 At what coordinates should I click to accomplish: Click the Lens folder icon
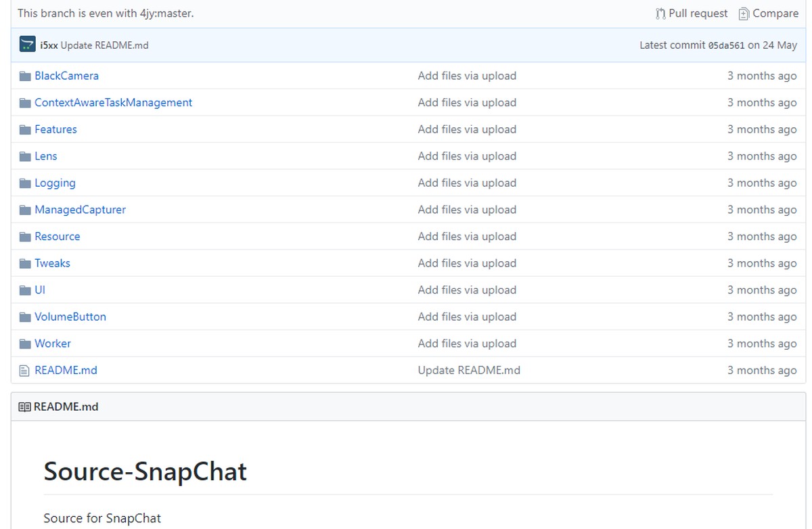(25, 156)
